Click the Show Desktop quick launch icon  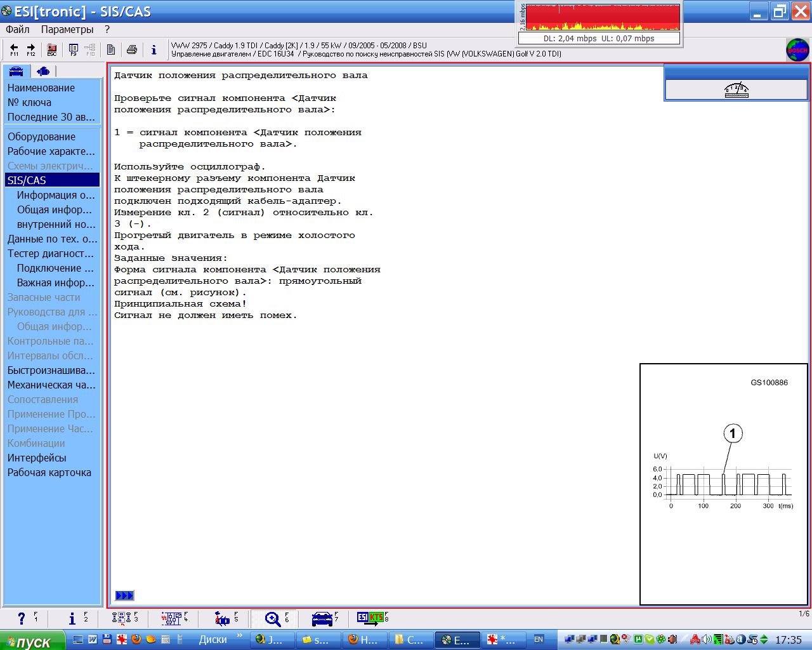79,639
